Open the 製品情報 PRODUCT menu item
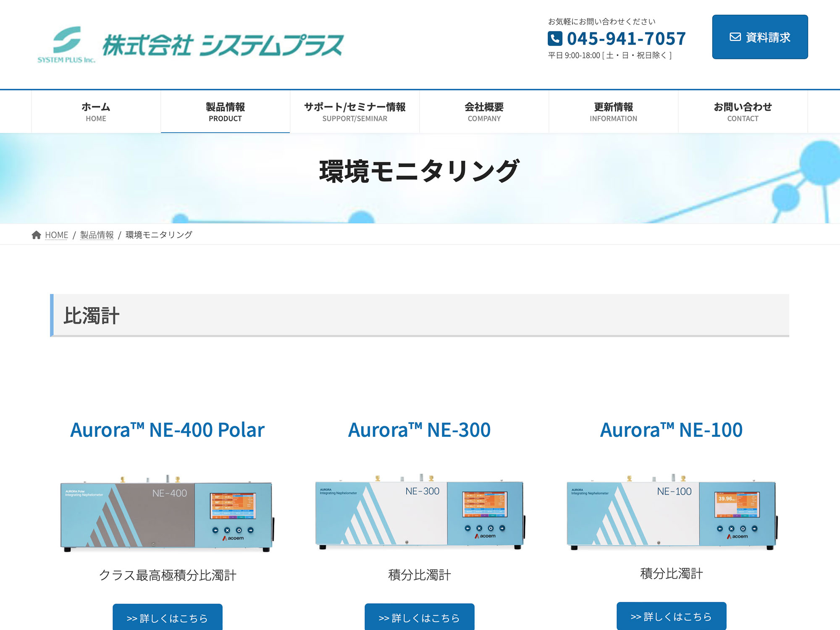Viewport: 840px width, 630px height. pos(225,112)
